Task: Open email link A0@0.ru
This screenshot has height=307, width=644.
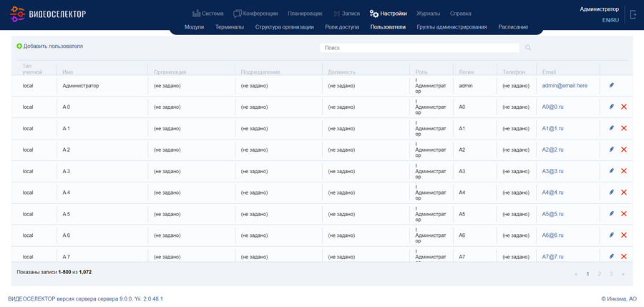Action: pyautogui.click(x=553, y=107)
